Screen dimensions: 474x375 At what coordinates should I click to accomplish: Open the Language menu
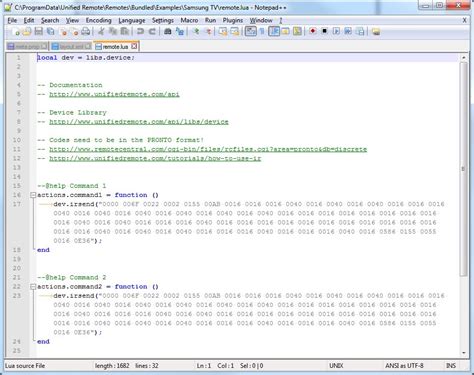pyautogui.click(x=132, y=20)
